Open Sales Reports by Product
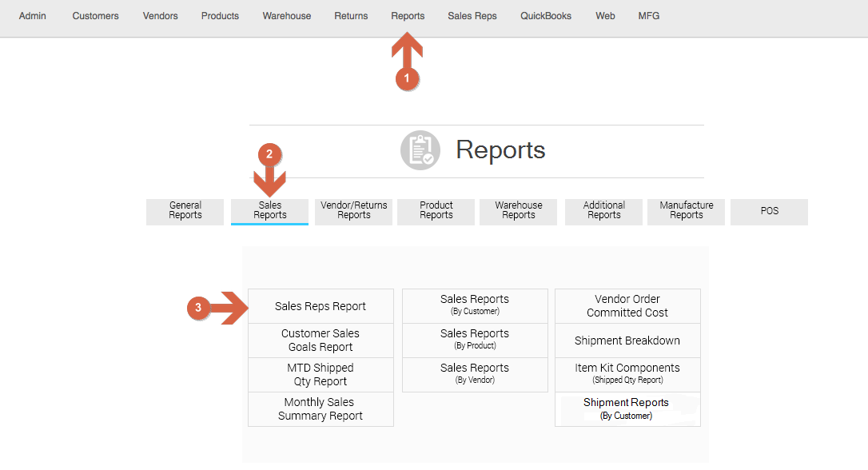Screen dimensions: 868x470 point(475,341)
